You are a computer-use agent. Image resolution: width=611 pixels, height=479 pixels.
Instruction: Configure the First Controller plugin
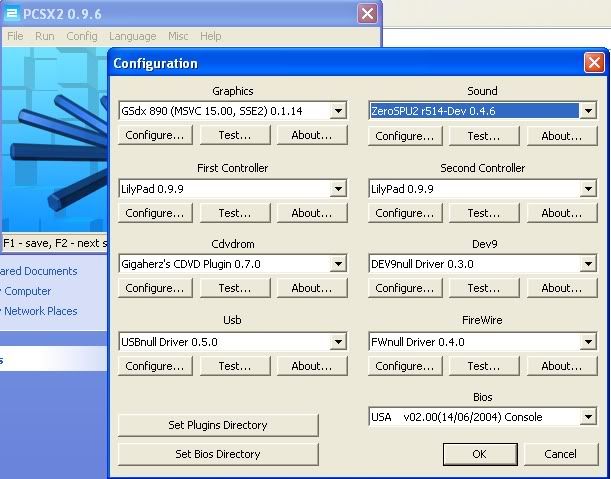click(155, 213)
